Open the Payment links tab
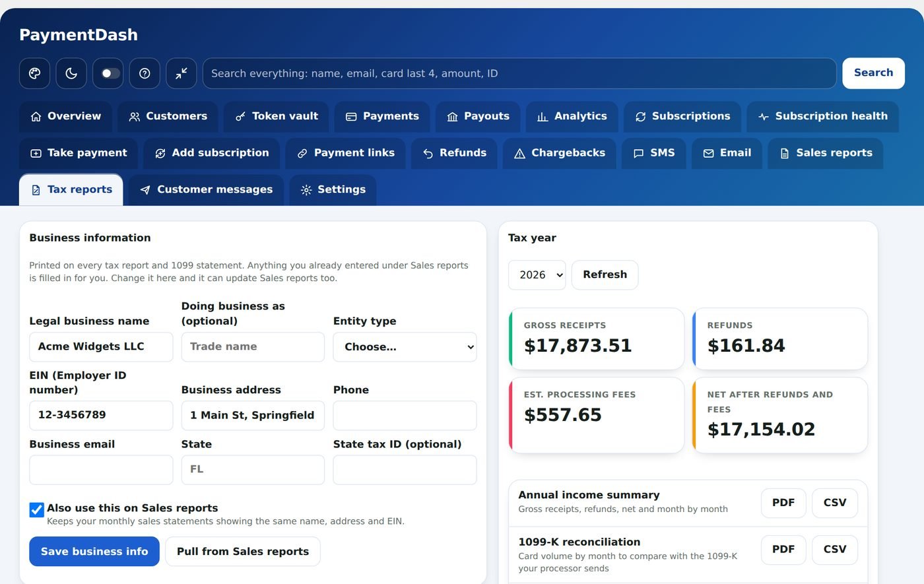 [x=346, y=153]
